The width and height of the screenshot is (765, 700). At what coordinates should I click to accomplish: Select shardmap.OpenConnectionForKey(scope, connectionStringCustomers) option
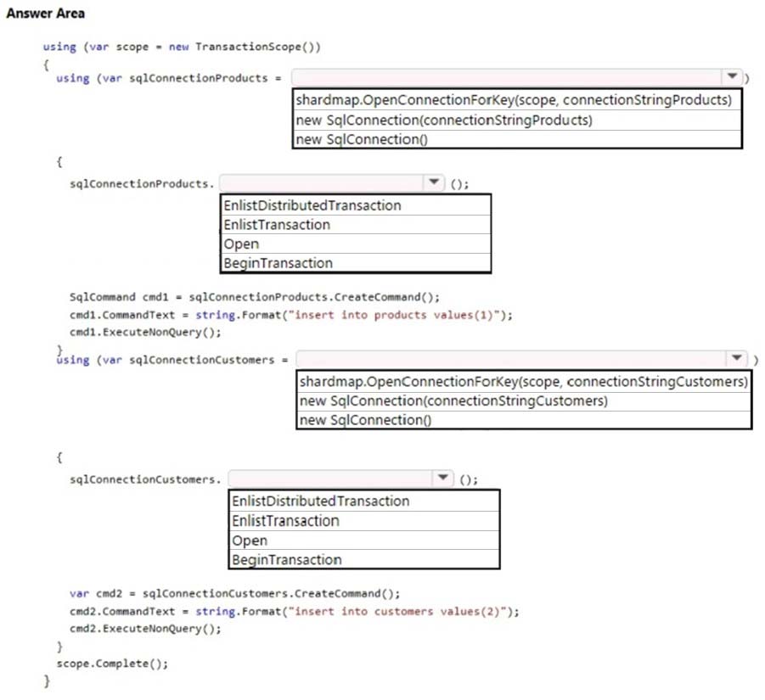[524, 382]
